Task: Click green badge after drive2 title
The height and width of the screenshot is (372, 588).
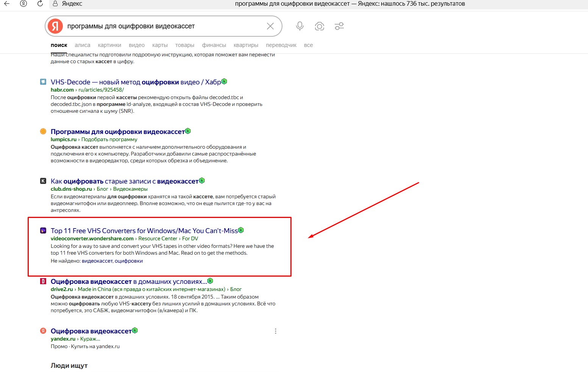Action: [x=210, y=281]
